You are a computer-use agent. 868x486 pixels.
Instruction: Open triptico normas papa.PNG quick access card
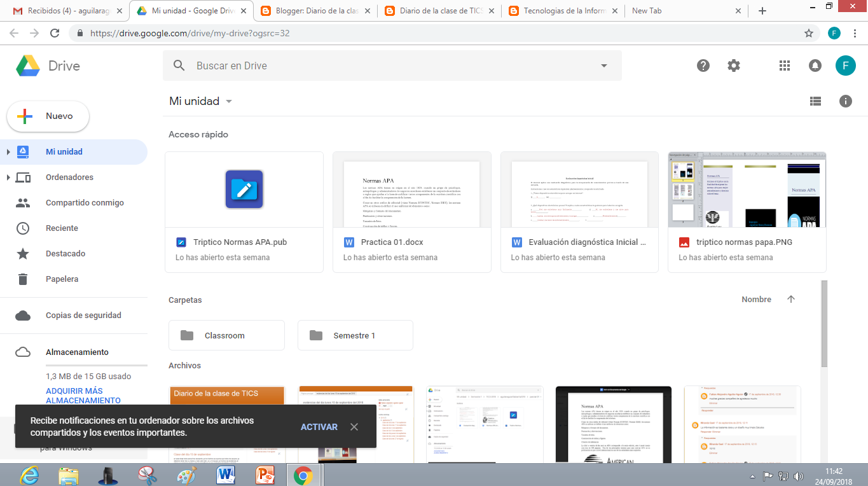point(747,212)
